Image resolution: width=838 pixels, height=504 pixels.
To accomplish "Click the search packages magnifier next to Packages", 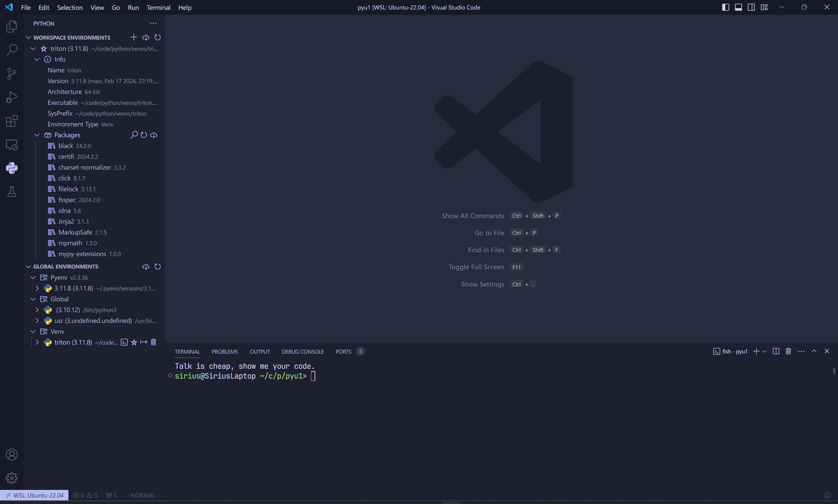I will tap(134, 134).
